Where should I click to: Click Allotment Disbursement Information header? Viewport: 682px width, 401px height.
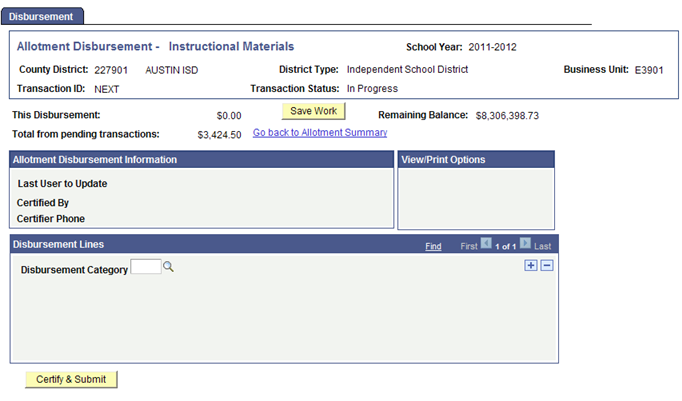tap(201, 160)
